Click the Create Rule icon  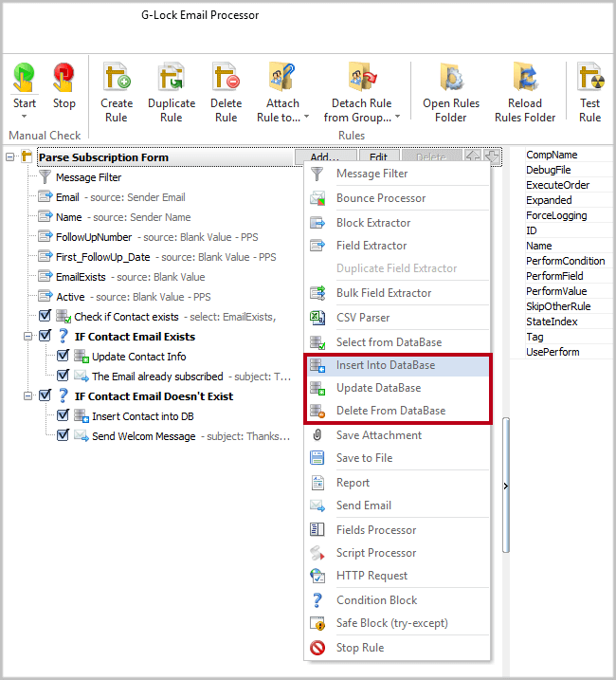click(117, 76)
